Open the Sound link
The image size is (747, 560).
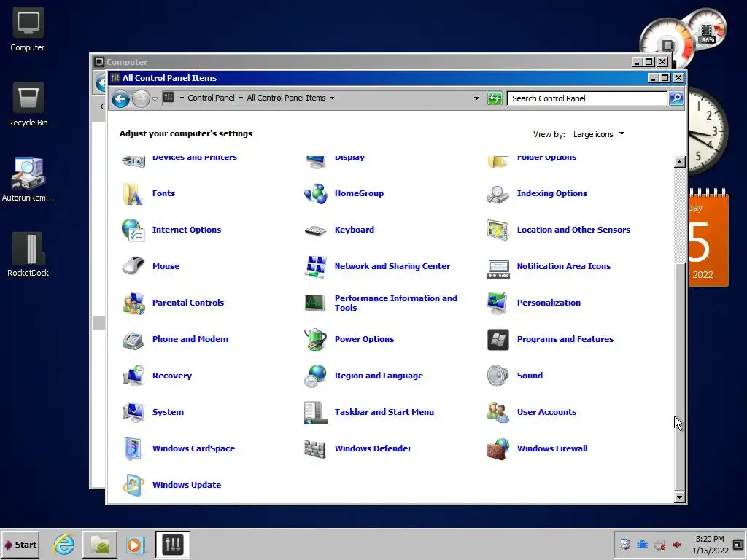point(530,376)
